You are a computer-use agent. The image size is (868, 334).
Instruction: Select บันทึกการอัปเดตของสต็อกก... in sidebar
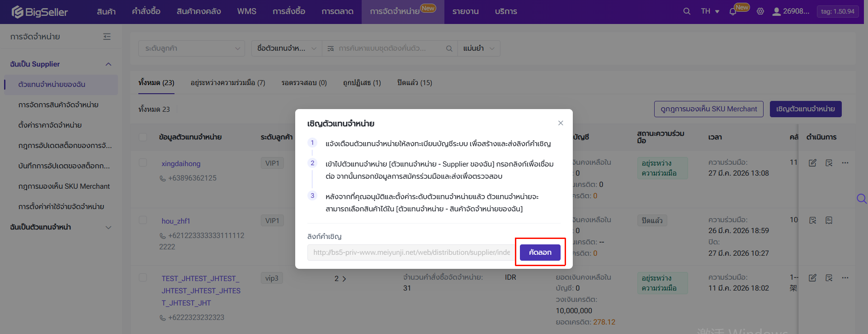(x=61, y=166)
